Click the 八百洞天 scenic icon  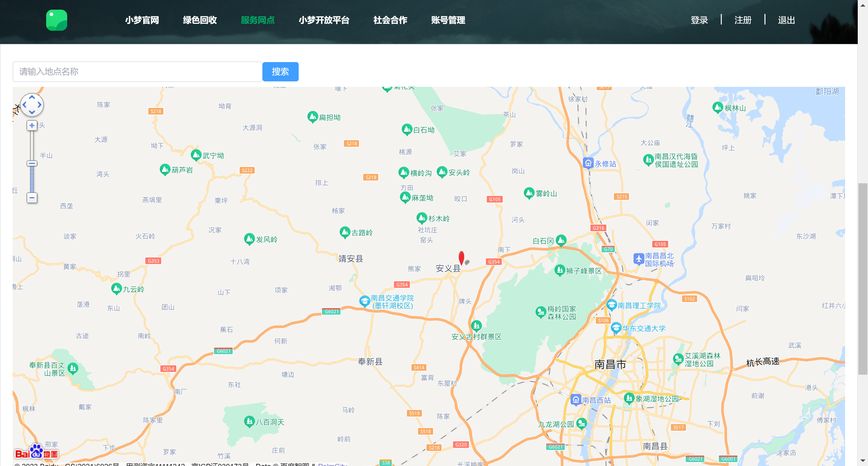249,421
